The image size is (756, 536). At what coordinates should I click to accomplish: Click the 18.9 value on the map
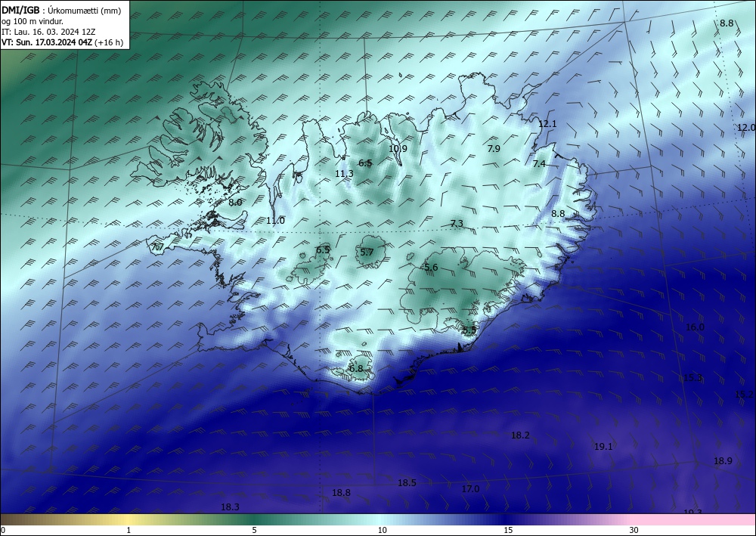point(723,461)
